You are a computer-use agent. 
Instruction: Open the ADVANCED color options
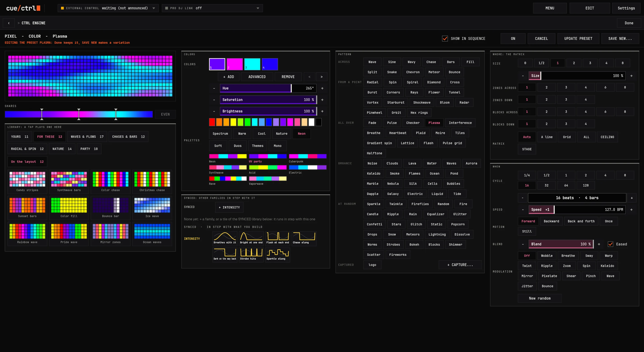coord(257,77)
